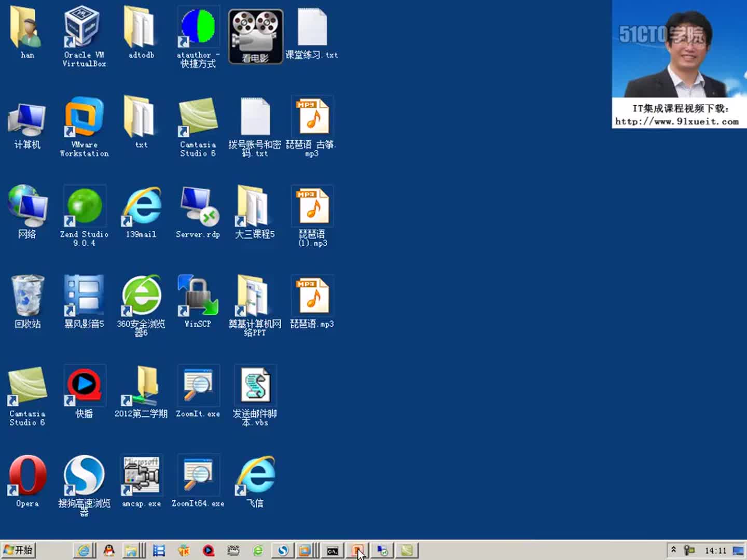Expand hidden system tray icons chevron
This screenshot has height=560, width=747.
click(x=673, y=550)
